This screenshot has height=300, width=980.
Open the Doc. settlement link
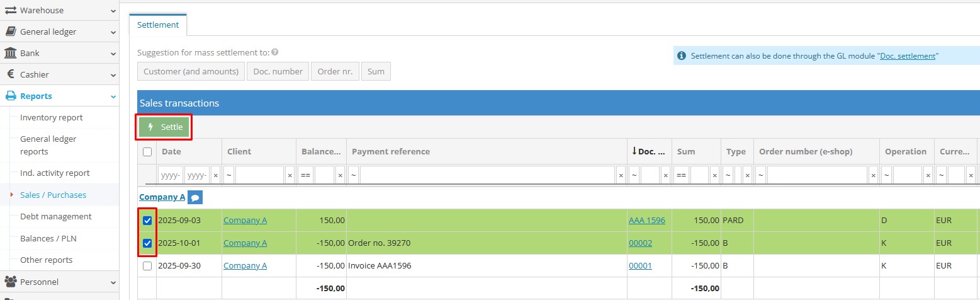pyautogui.click(x=907, y=56)
